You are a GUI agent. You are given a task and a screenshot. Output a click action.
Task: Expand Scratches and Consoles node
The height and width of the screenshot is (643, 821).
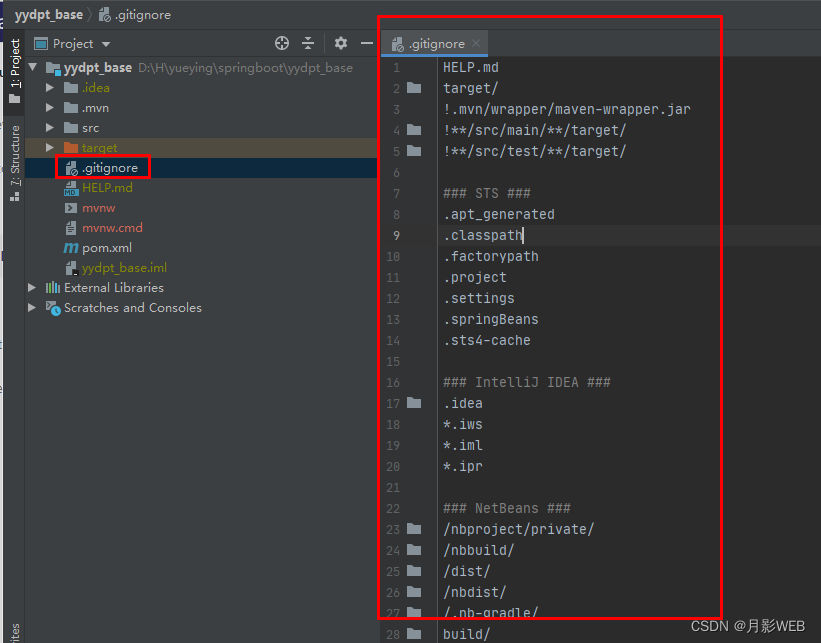pos(32,307)
